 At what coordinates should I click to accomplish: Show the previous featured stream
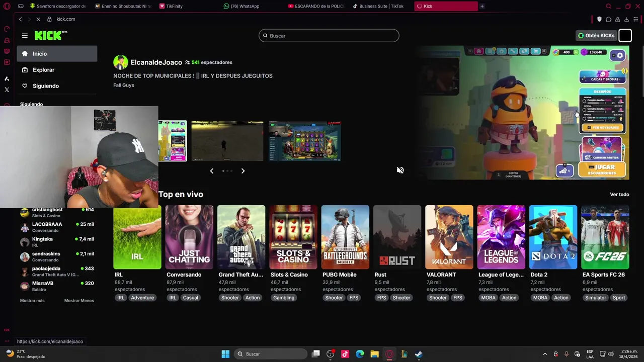tap(212, 171)
